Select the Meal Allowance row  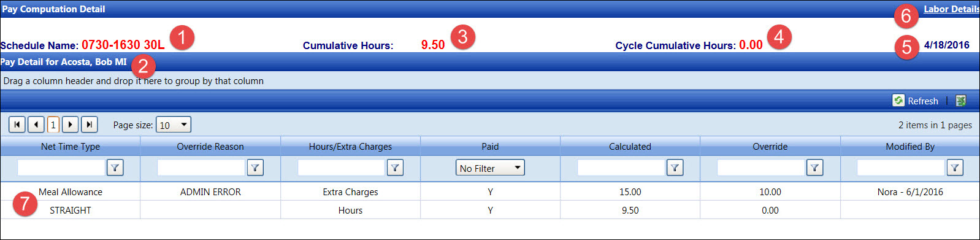click(x=490, y=192)
